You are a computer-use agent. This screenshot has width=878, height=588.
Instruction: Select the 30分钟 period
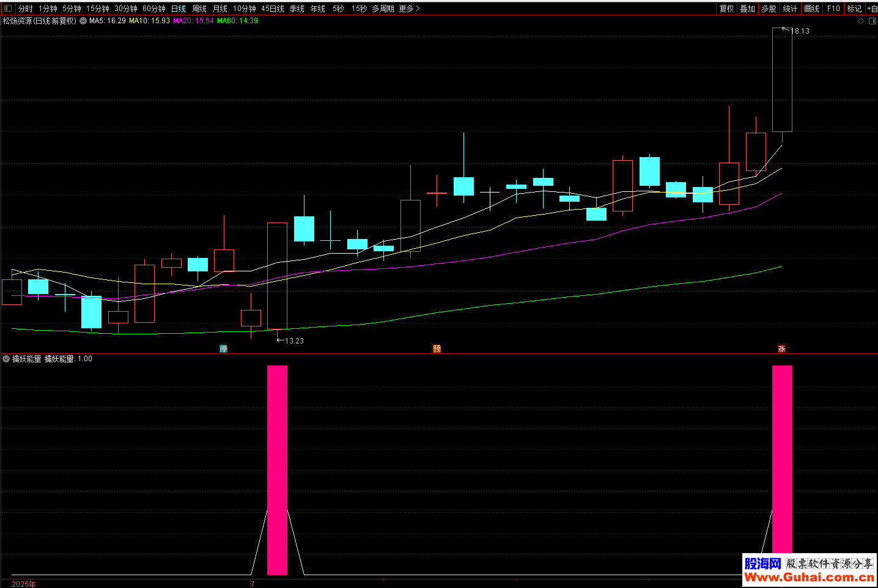point(126,9)
